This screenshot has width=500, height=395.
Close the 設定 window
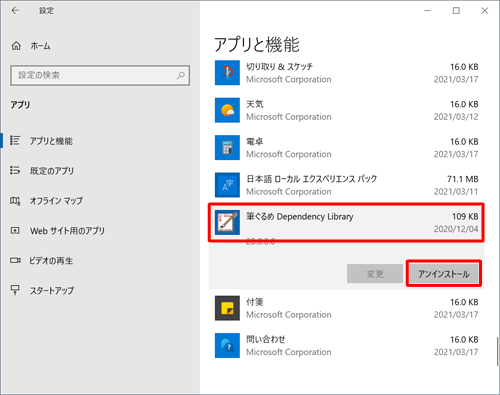point(485,11)
